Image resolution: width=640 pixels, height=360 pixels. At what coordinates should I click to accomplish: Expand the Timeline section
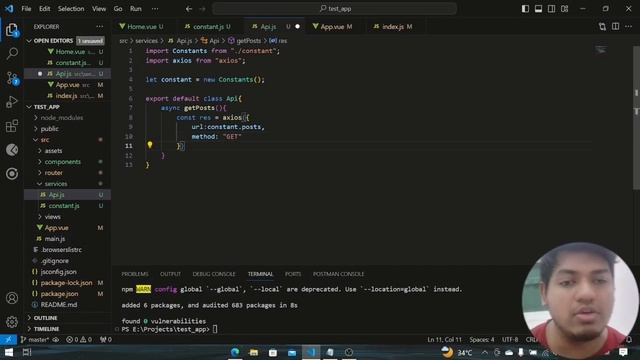pyautogui.click(x=46, y=329)
